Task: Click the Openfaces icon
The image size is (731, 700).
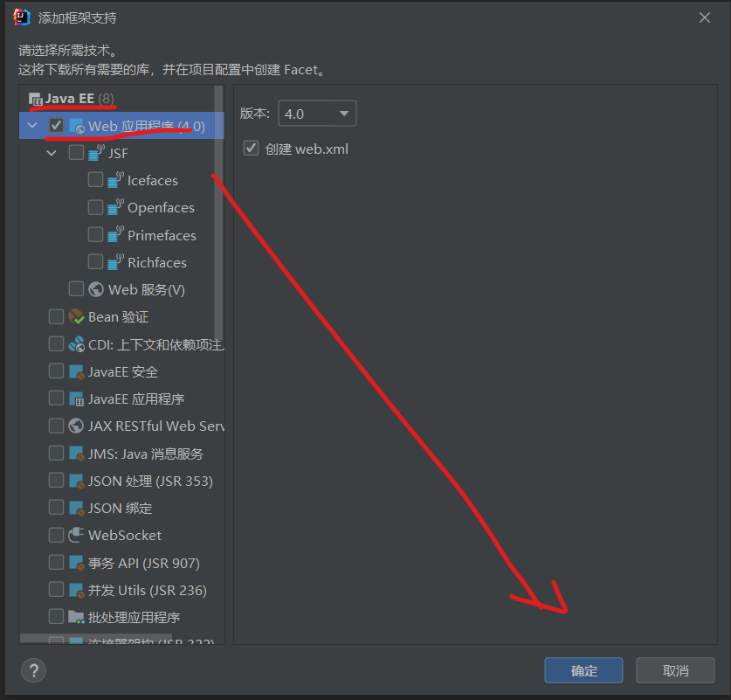Action: pyautogui.click(x=115, y=207)
